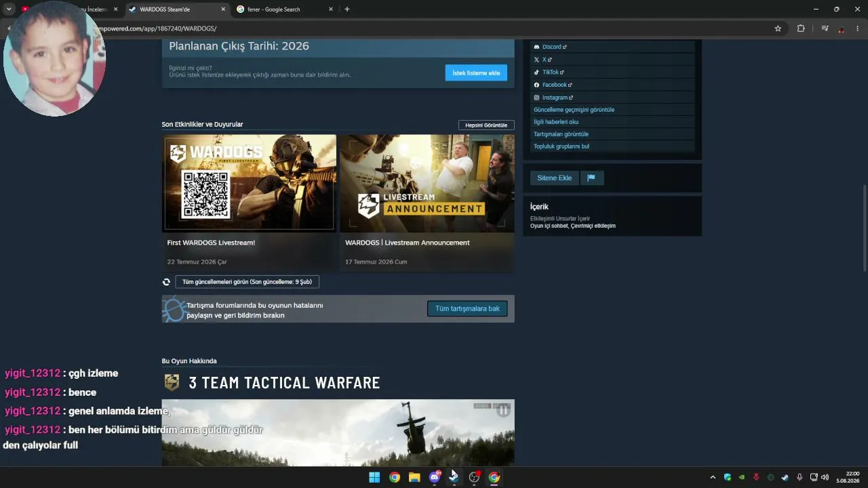Open File Explorer from taskbar
The height and width of the screenshot is (488, 868).
pos(414,477)
